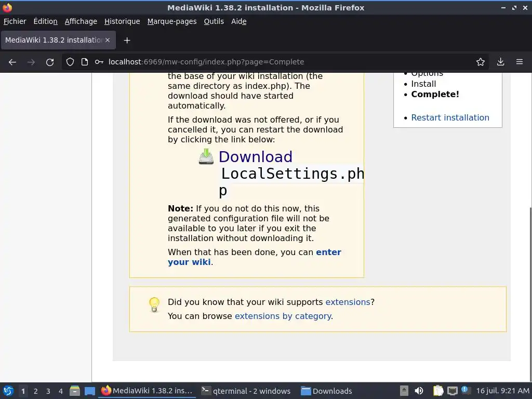This screenshot has height=399, width=532.
Task: Click the MediaWiki taskbar window entry
Action: pos(147,391)
